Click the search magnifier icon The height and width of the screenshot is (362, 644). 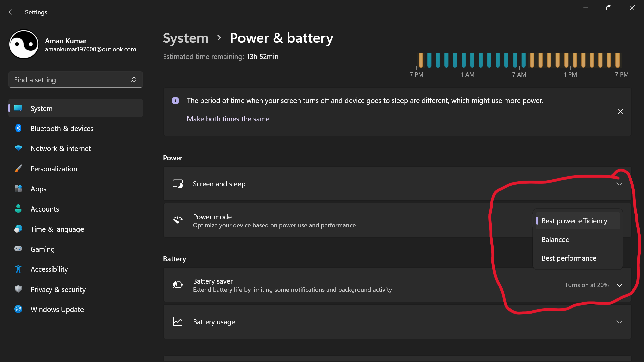coord(133,80)
